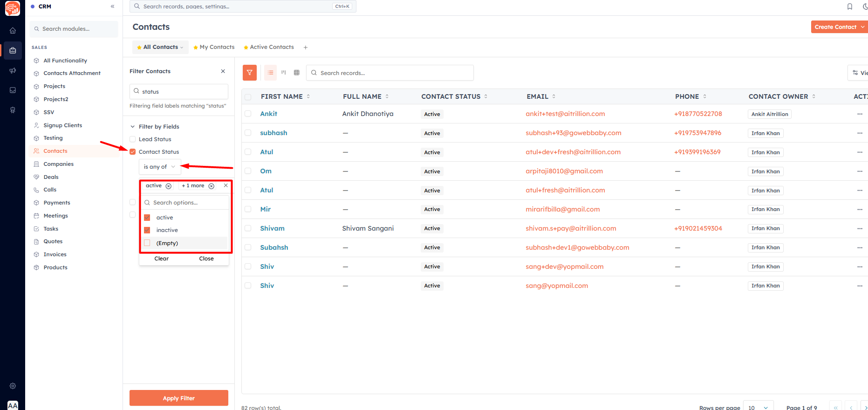Open row actions menu for Om
The height and width of the screenshot is (410, 868).
860,171
